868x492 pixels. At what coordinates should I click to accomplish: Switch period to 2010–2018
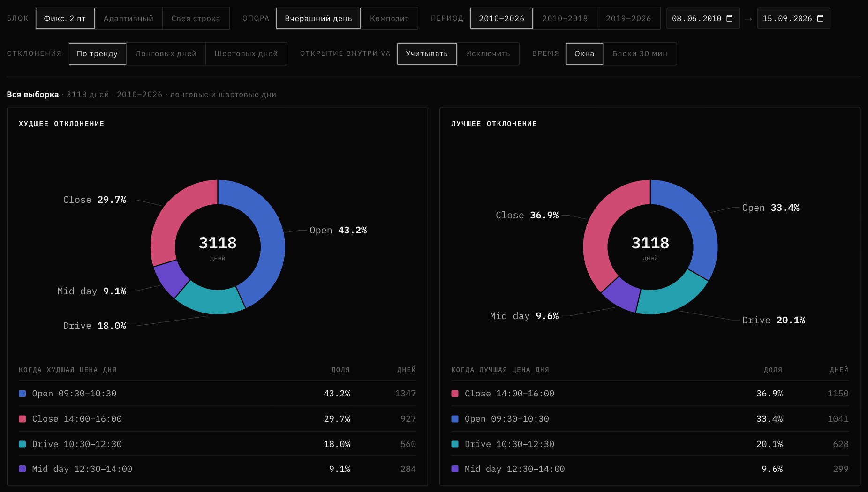565,18
